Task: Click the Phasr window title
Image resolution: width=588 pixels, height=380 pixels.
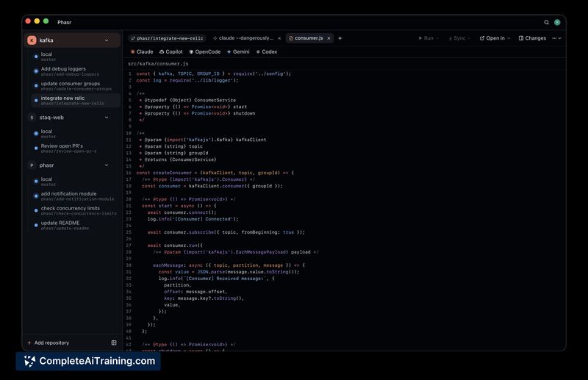Action: [x=64, y=23]
